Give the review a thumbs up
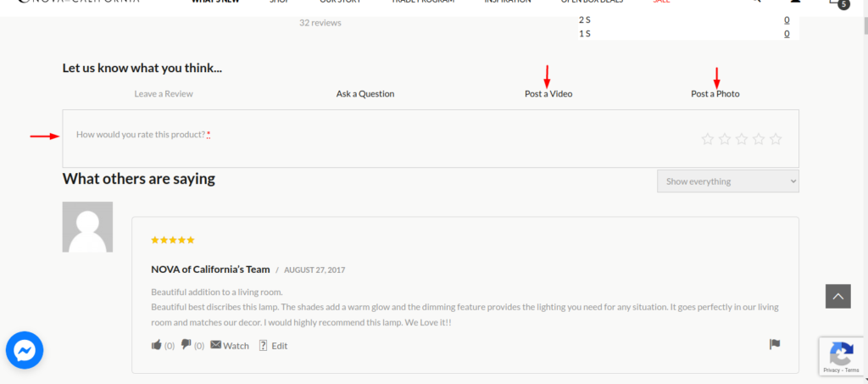 [156, 345]
